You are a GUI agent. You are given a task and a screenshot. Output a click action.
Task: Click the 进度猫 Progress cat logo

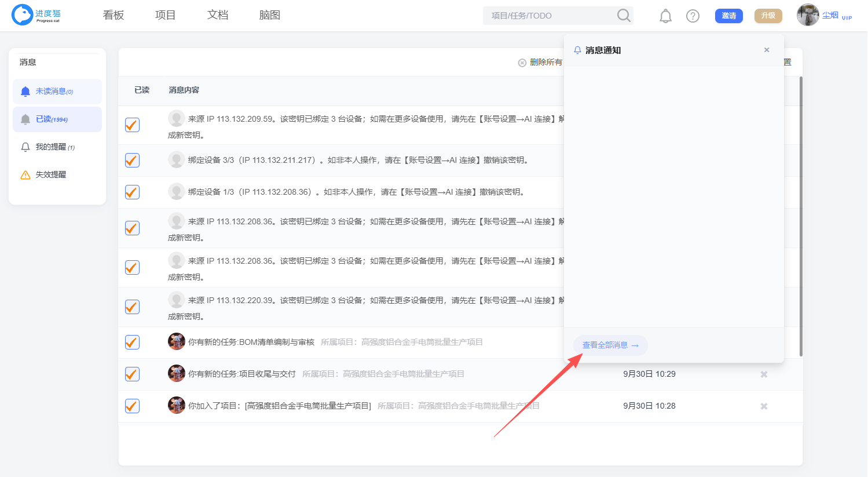tap(36, 15)
